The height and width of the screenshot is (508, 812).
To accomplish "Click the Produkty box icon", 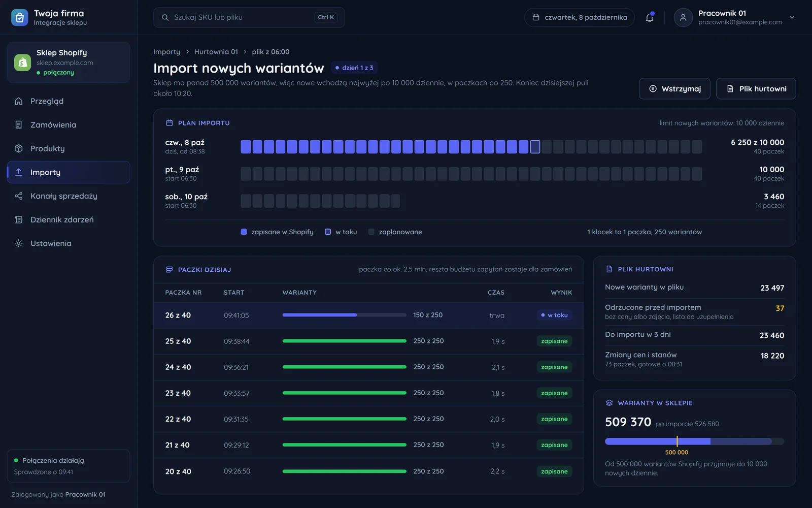I will click(x=19, y=148).
